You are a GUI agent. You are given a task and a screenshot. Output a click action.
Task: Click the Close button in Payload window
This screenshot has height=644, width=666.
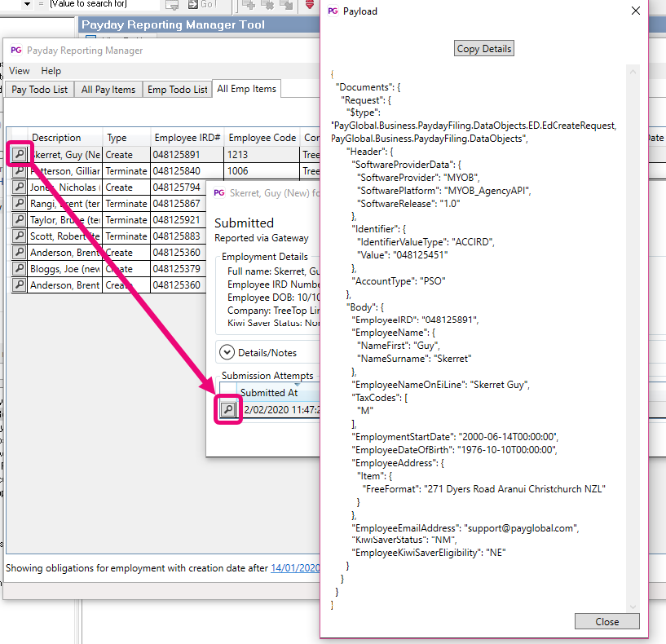pos(606,621)
